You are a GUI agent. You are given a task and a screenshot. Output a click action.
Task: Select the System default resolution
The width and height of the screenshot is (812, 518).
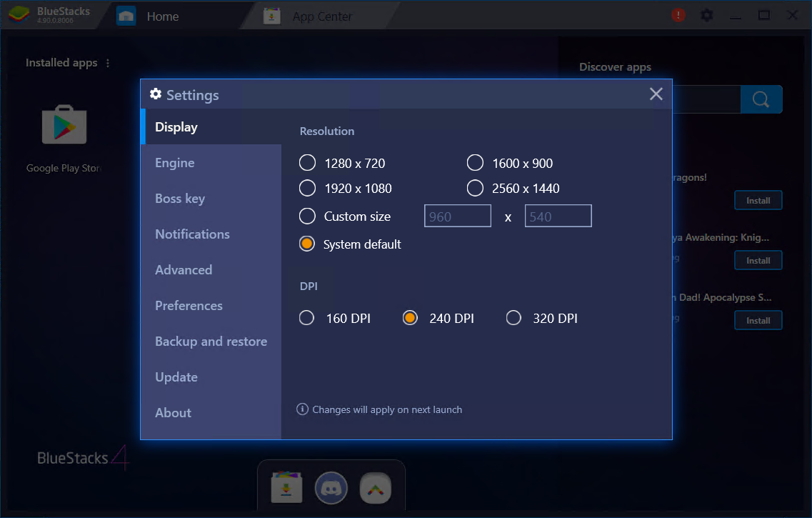click(307, 244)
